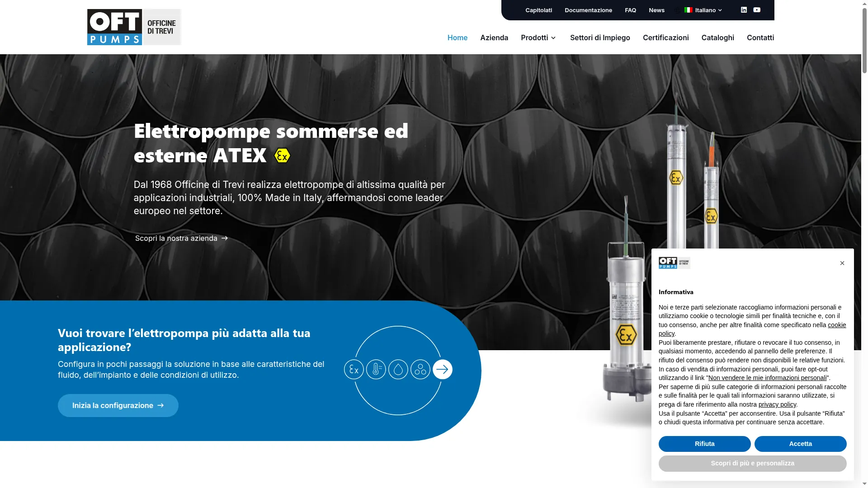Click the ATEX Ex hexagon badge in headline
Screen dimensions: 868x488
[x=282, y=155]
